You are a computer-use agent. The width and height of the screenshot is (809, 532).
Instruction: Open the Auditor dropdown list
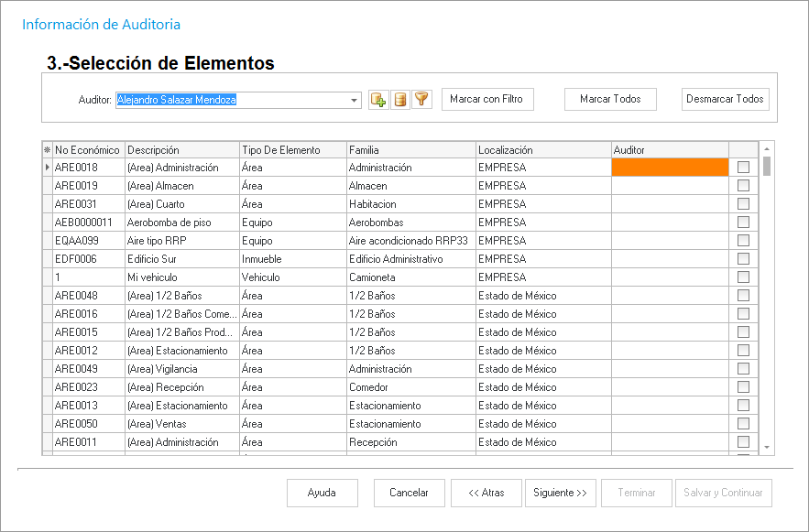pyautogui.click(x=355, y=100)
